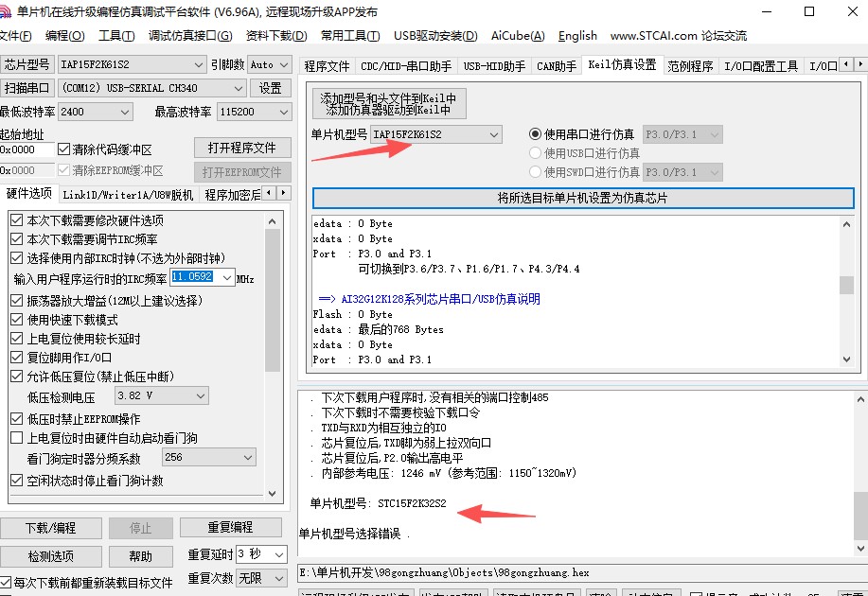Screen dimensions: 868x596
Task: Switch language via English menu
Action: click(577, 35)
